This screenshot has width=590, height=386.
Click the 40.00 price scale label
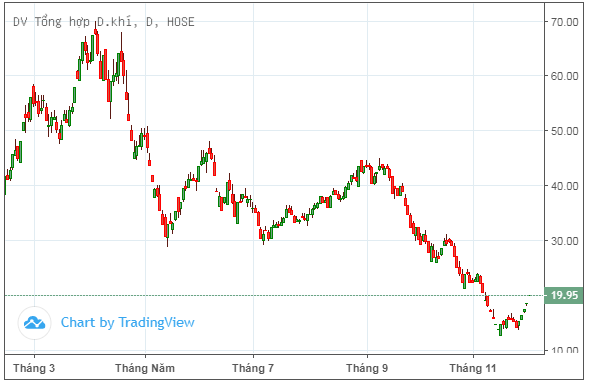coord(564,186)
